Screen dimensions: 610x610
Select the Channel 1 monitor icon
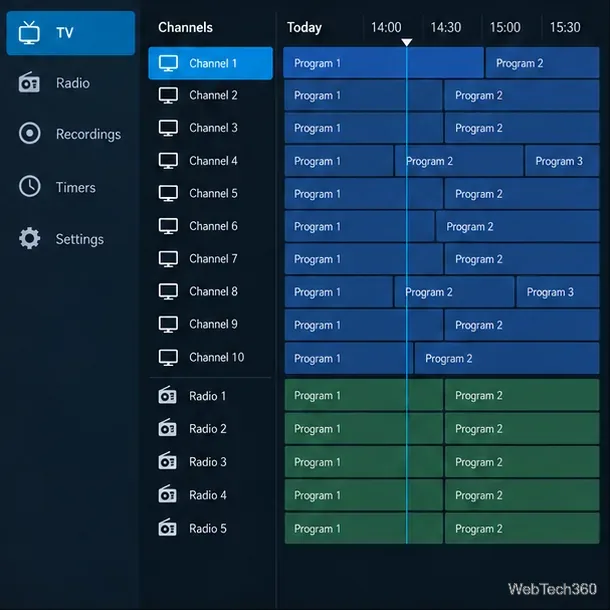[x=168, y=63]
